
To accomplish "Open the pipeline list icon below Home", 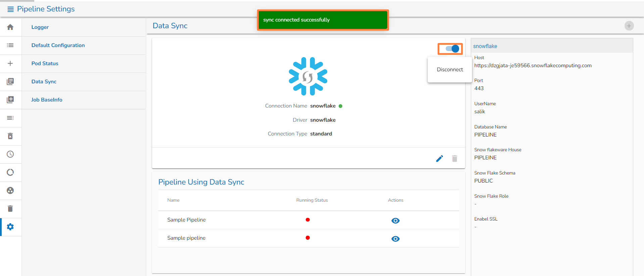I will (10, 45).
